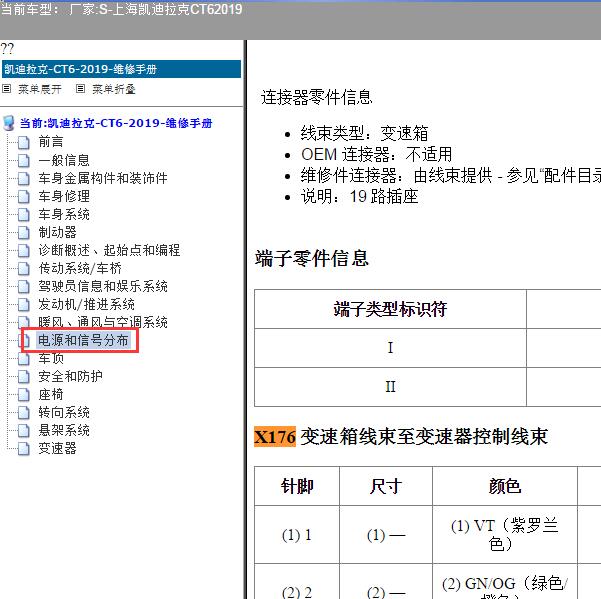Click the VT（紫罗兰色）color cell
Screen dimensions: 601x599
click(x=505, y=535)
